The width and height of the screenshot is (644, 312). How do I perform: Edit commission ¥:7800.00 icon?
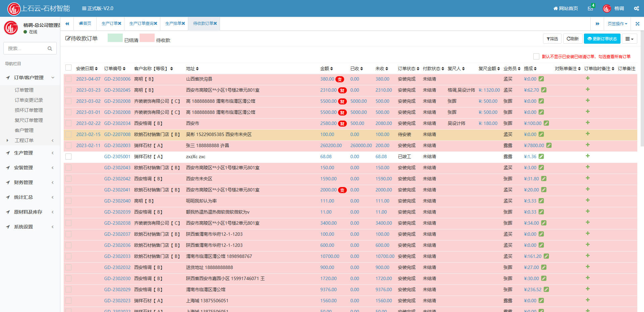549,145
